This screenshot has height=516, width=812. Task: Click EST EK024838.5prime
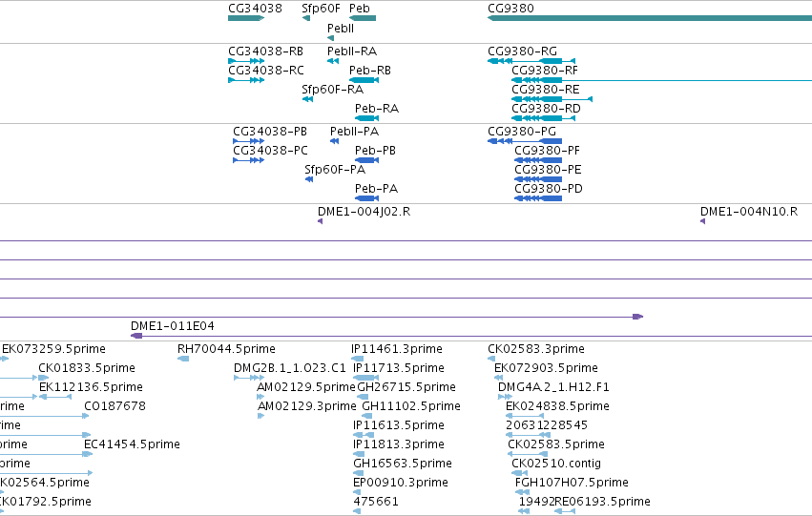pos(525,416)
